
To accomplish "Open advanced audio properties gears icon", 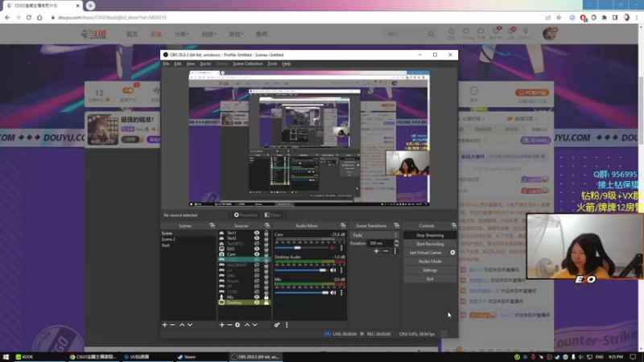I will click(277, 325).
